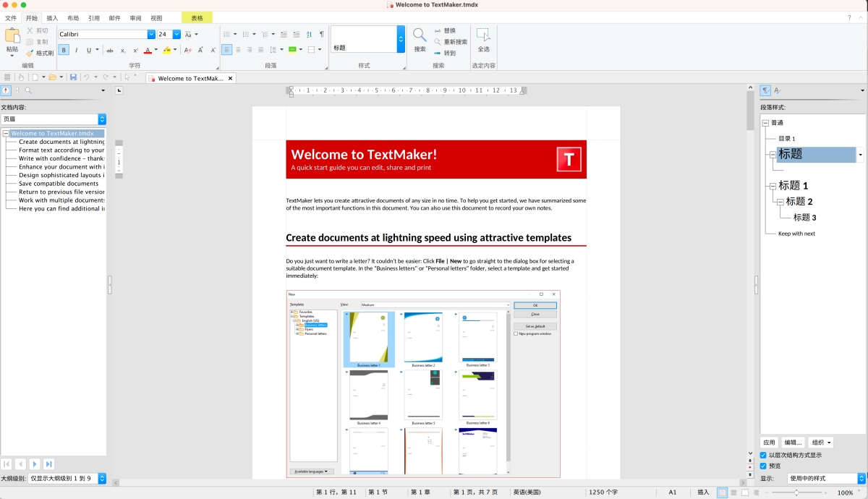This screenshot has height=499, width=868.
Task: Click the Replace (替换) button
Action: tap(445, 31)
